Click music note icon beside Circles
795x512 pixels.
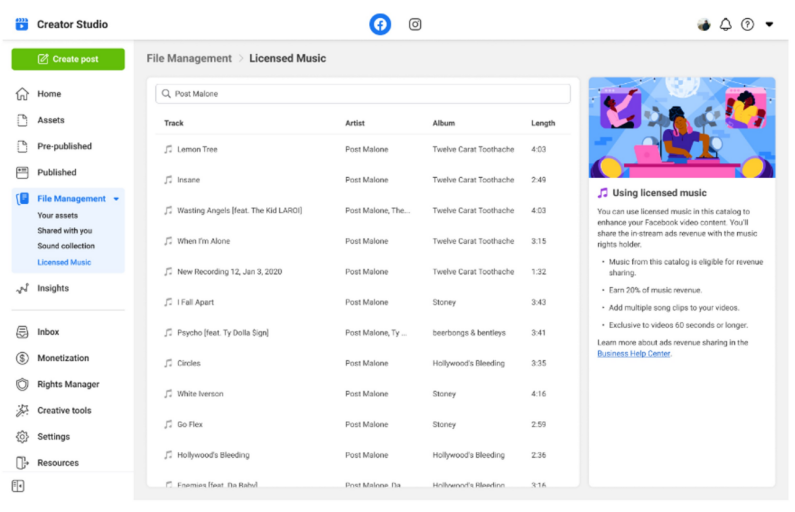coord(168,363)
